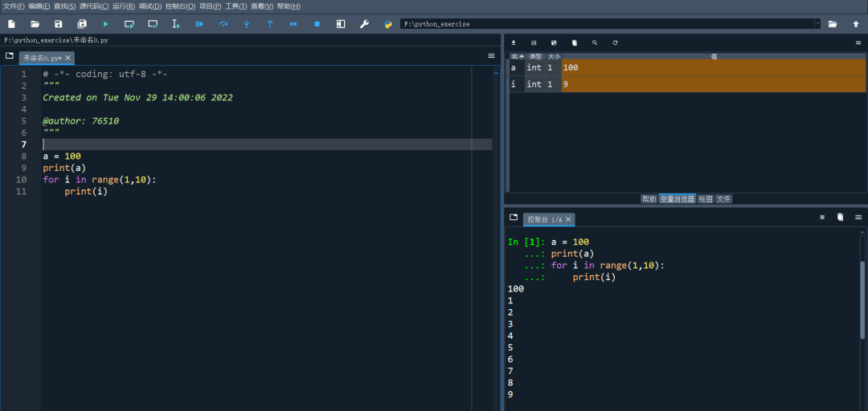Image resolution: width=868 pixels, height=411 pixels.
Task: Open the 项目(P) menu
Action: pyautogui.click(x=211, y=6)
